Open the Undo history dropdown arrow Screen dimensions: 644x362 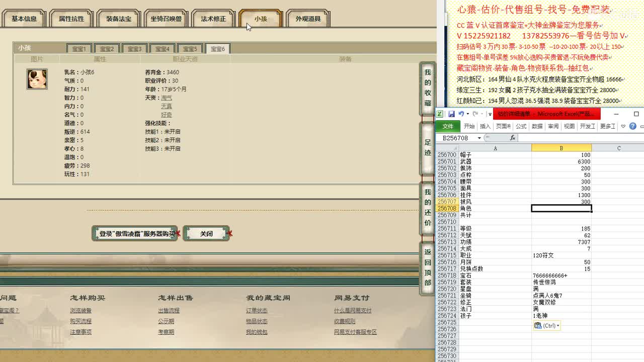(x=468, y=114)
